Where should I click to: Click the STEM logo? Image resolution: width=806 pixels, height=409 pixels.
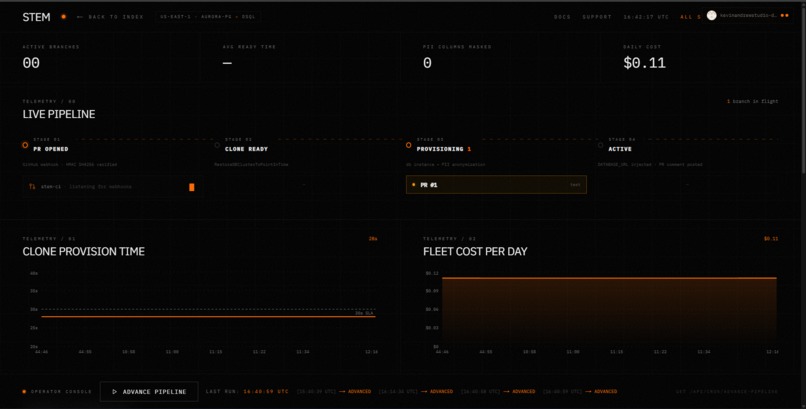[x=36, y=17]
